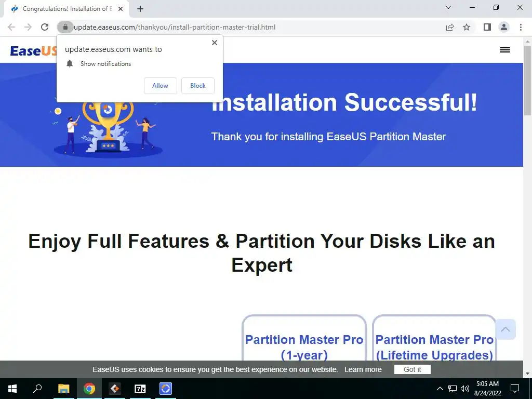Open the Windows Start menu
532x399 pixels.
point(12,389)
